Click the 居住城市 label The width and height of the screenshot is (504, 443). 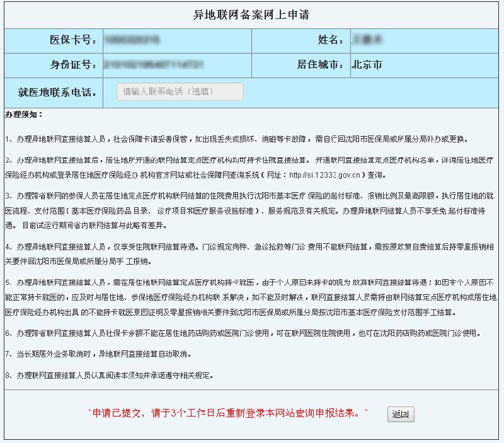(x=321, y=65)
